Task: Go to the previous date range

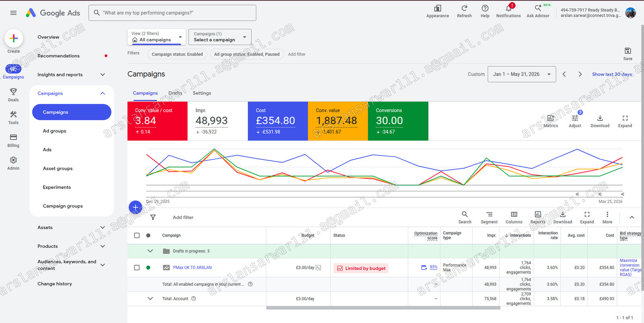Action: click(564, 74)
